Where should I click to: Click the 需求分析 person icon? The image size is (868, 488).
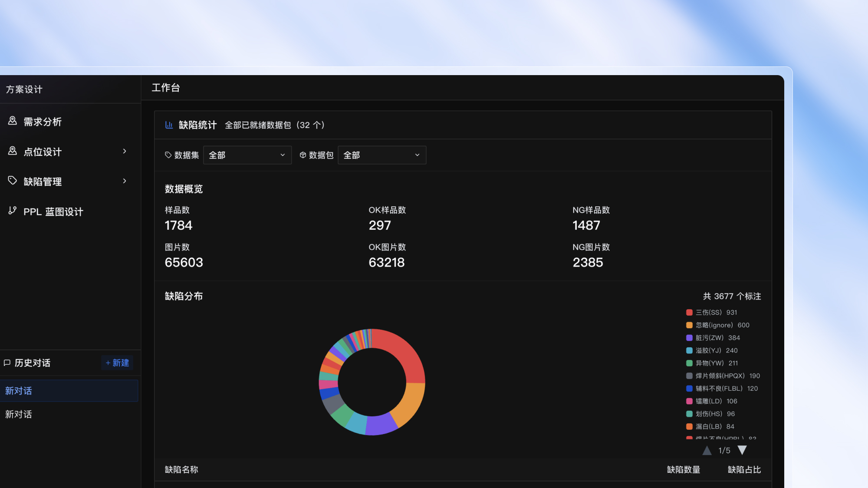(13, 121)
